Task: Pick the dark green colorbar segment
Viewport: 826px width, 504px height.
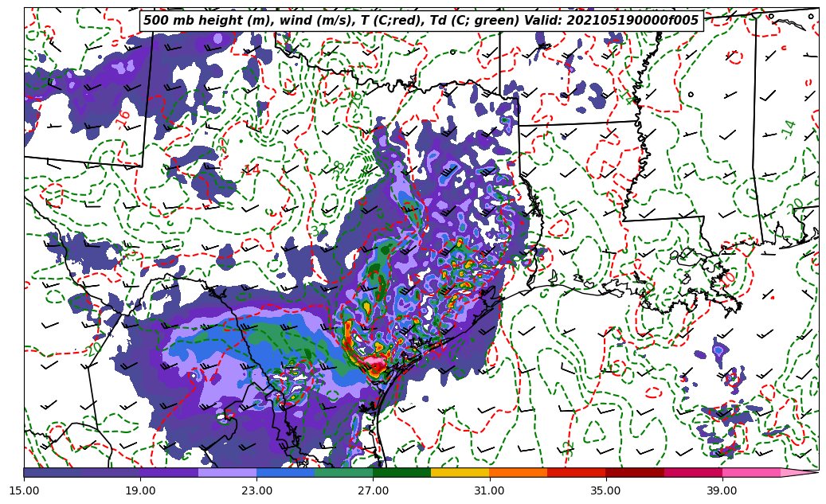Action: point(401,472)
